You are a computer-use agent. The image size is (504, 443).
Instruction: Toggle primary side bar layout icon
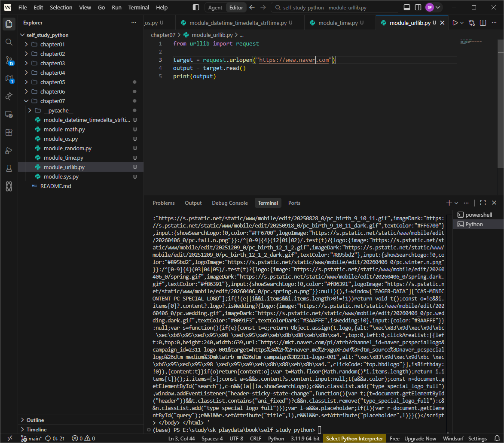click(196, 7)
